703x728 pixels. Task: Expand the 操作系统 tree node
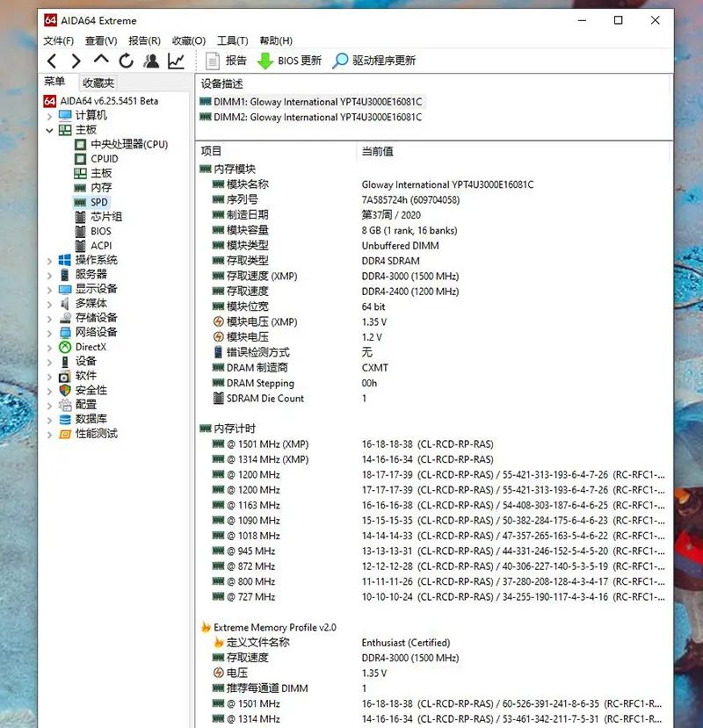click(x=50, y=260)
